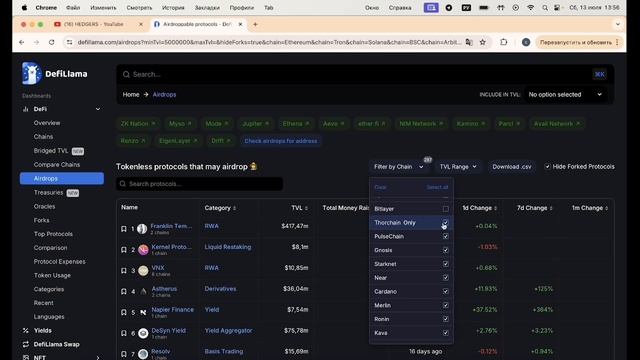Image resolution: width=640 pixels, height=360 pixels.
Task: Open Chains in sidebar
Action: (43, 137)
